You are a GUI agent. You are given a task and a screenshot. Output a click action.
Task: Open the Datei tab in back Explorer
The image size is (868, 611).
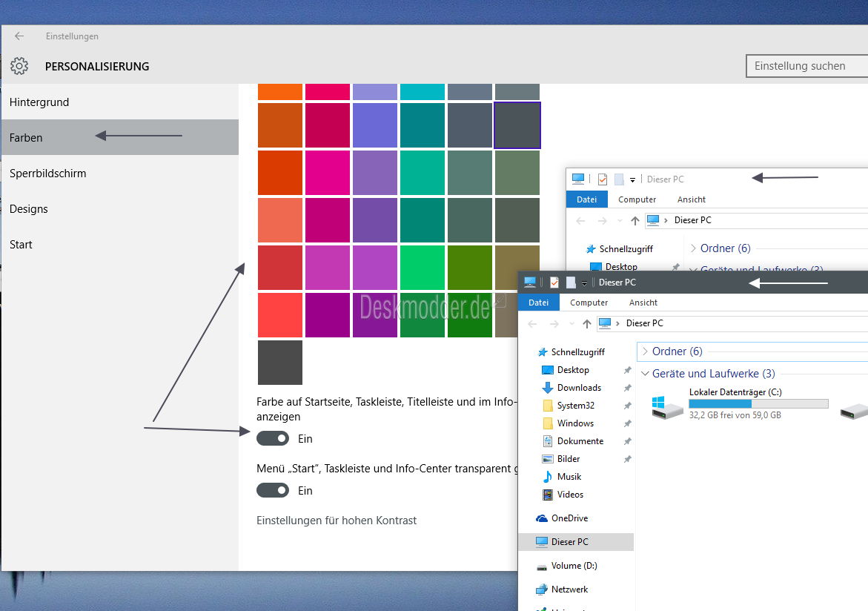(586, 199)
